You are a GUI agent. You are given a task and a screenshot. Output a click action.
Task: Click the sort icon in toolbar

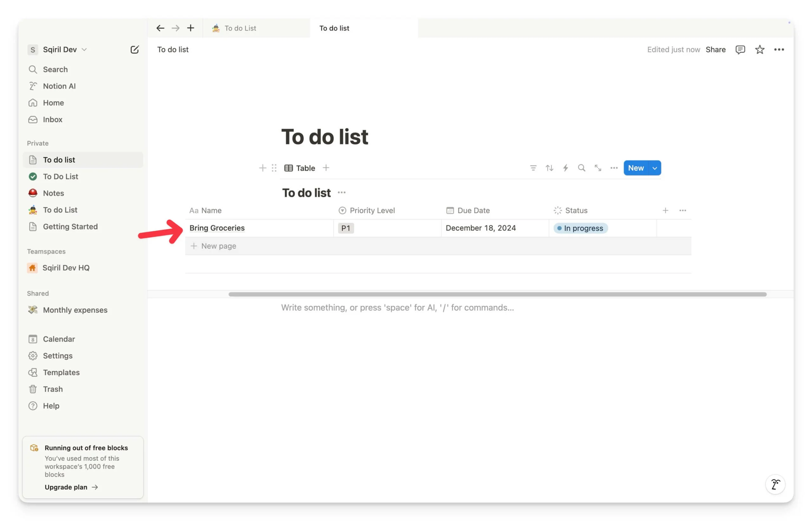click(549, 168)
